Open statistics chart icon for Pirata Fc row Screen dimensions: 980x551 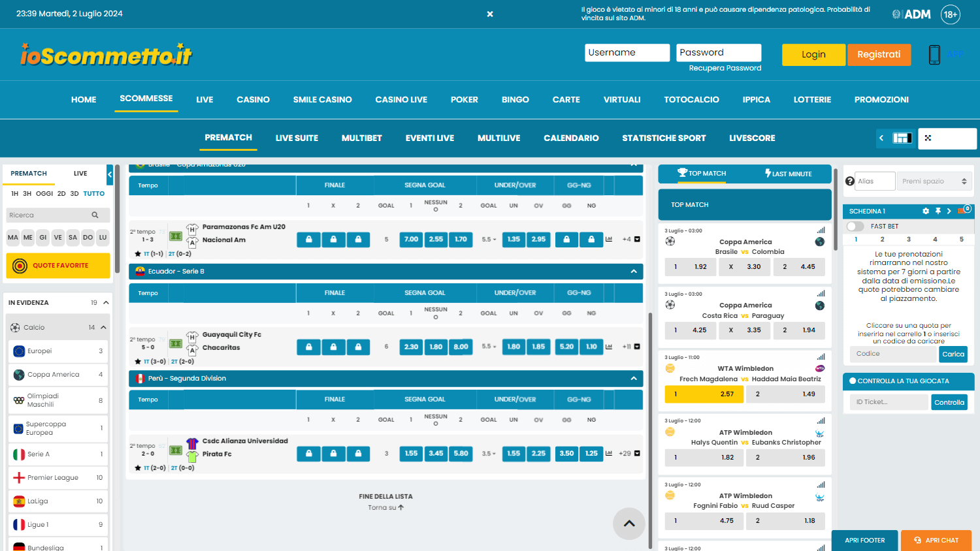(x=609, y=452)
